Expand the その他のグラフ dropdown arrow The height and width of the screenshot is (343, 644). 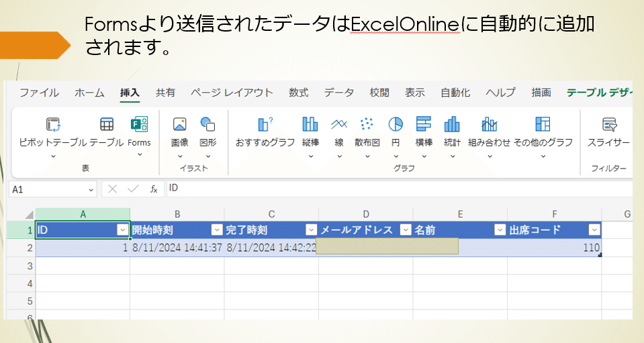(x=543, y=156)
